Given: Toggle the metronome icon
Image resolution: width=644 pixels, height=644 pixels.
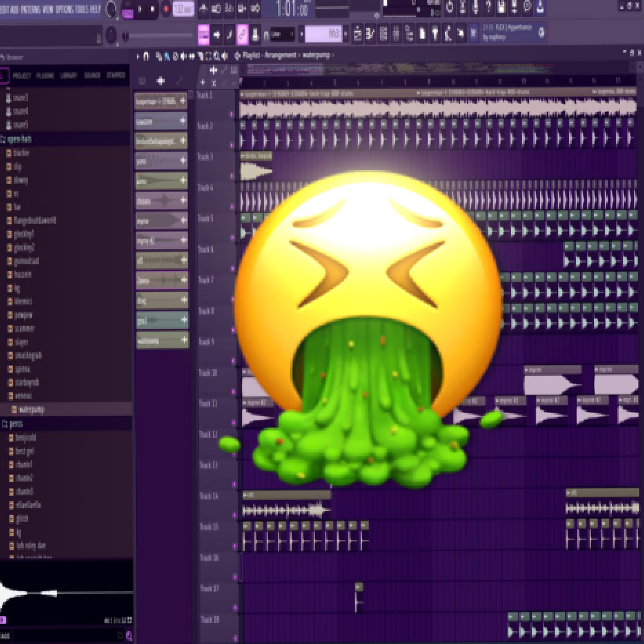Looking at the screenshot, I should point(203,9).
